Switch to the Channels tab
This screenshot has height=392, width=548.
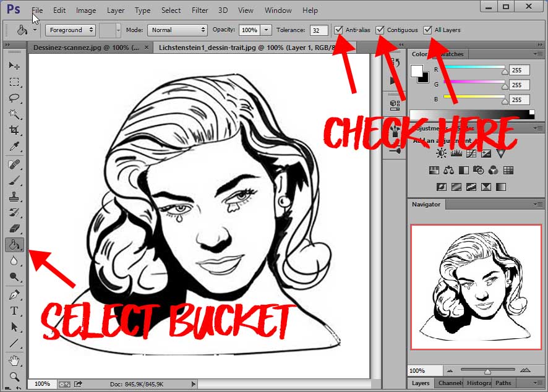450,383
